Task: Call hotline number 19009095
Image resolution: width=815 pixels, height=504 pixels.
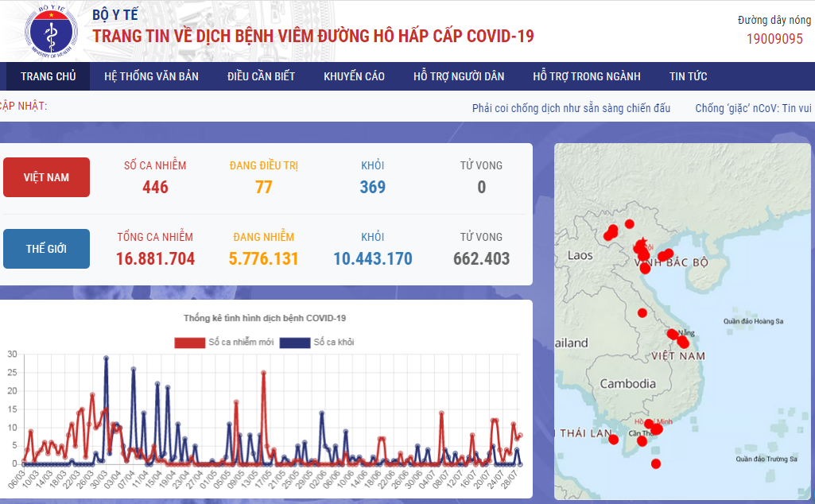Action: point(774,38)
